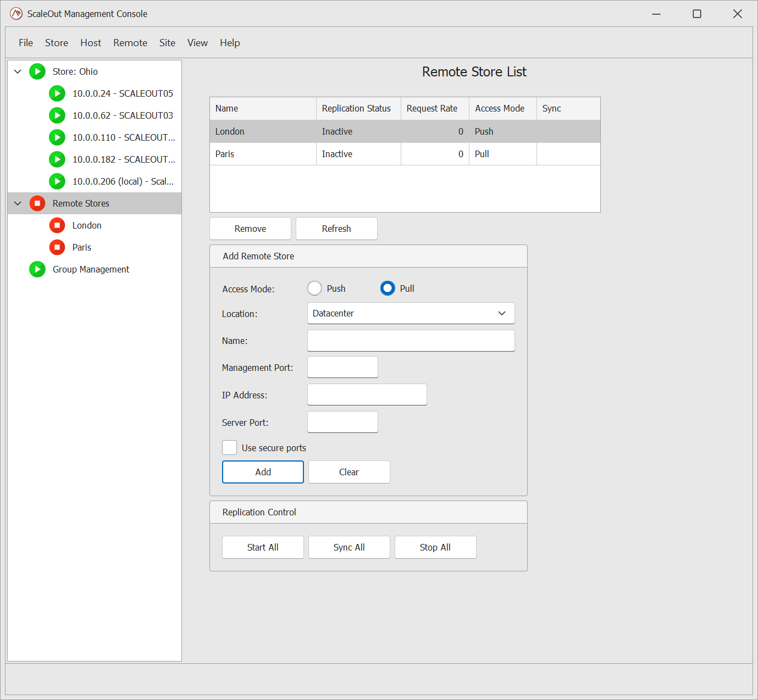Focus the Name input field
758x700 pixels.
(x=411, y=341)
